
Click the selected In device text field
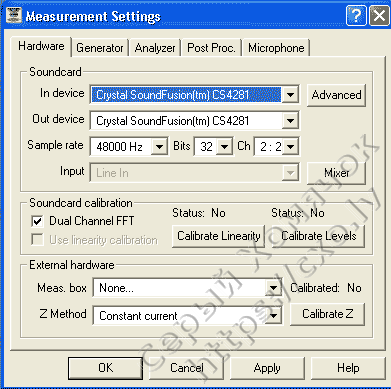[186, 95]
